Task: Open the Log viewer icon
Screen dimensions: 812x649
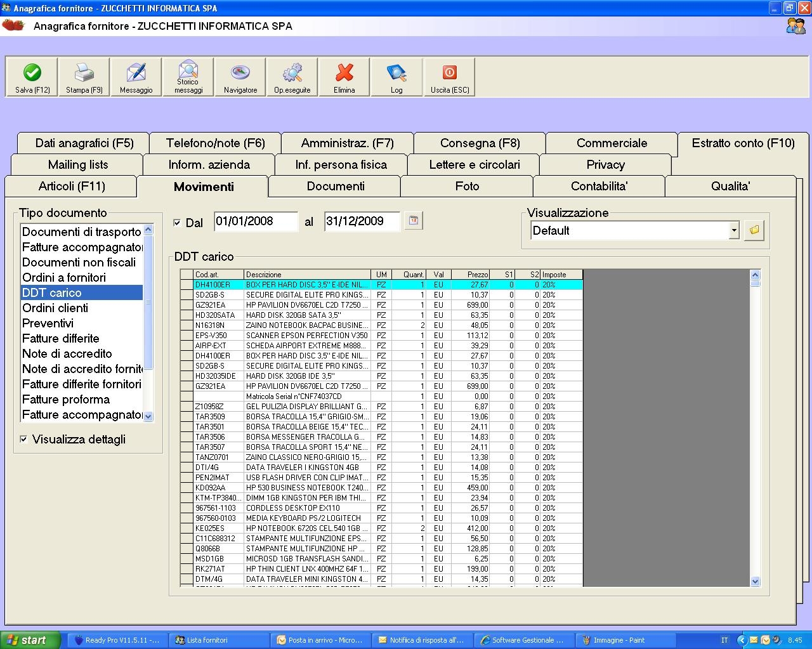Action: pyautogui.click(x=396, y=77)
